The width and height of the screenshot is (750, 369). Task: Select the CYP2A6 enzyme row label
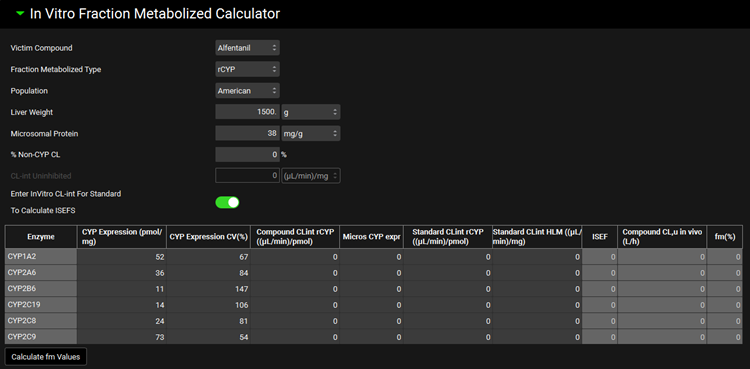(41, 273)
